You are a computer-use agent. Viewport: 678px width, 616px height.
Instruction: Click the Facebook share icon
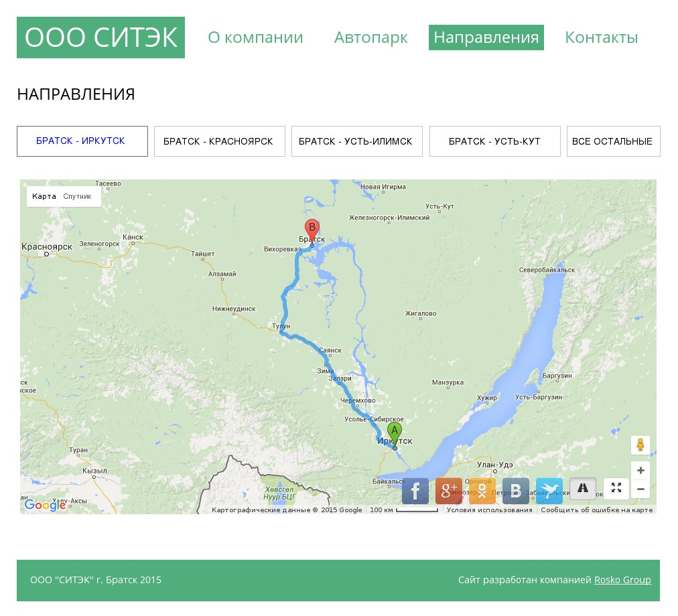[415, 491]
